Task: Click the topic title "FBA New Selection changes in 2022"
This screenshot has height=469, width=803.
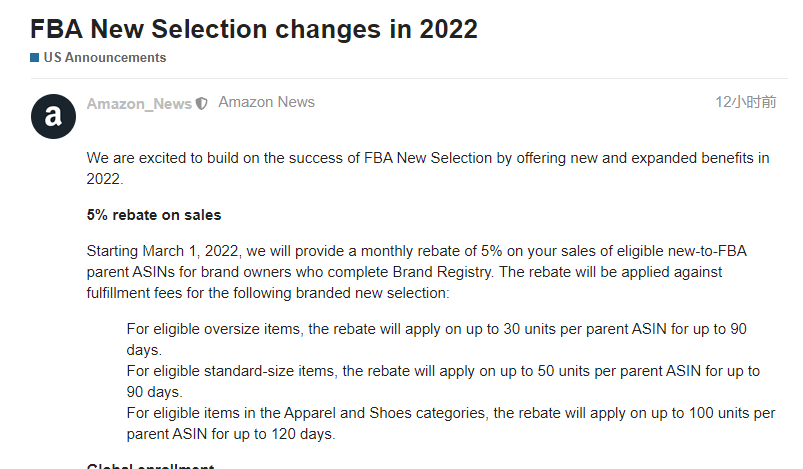Action: (x=254, y=28)
